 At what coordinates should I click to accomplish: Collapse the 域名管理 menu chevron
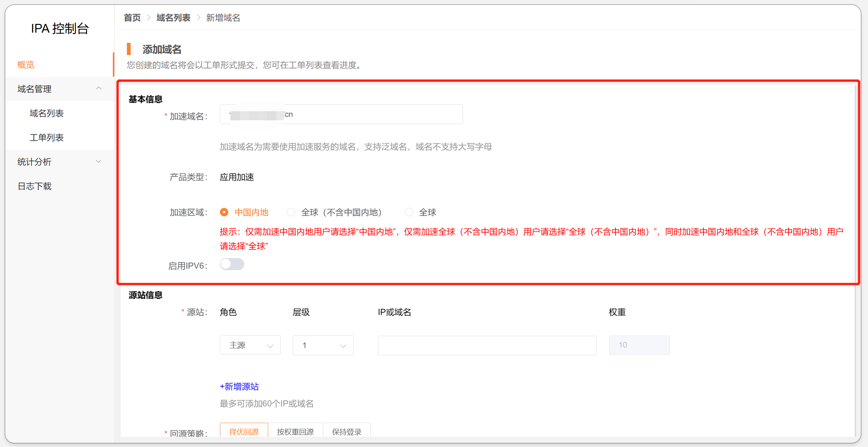click(99, 88)
